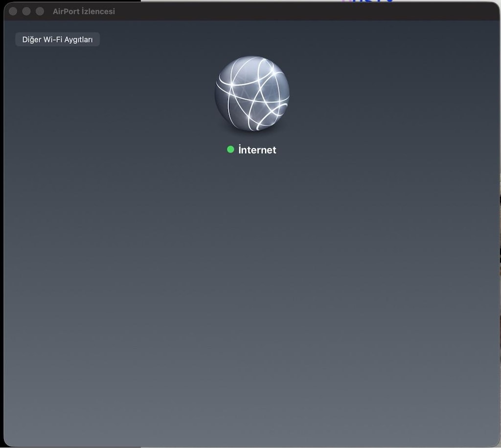This screenshot has width=501, height=448.
Task: Close the AirPort İzlencesi window
Action: coord(13,12)
